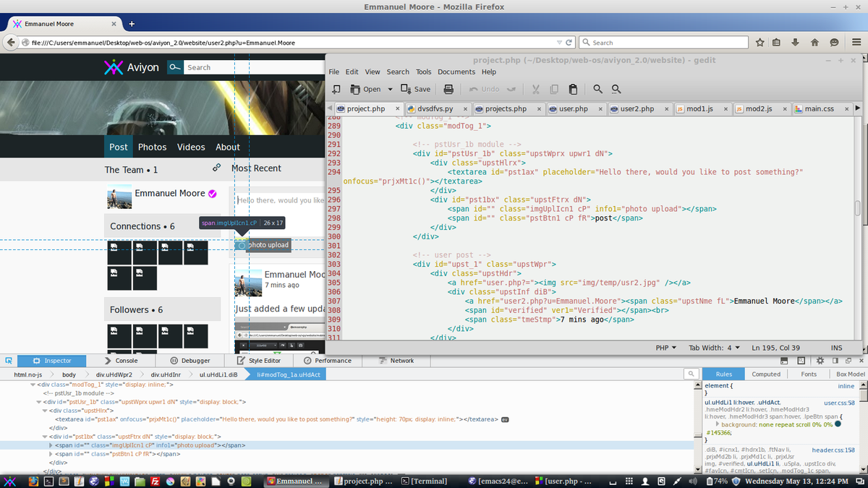This screenshot has width=868, height=488.
Task: Open the Tab Width dropdown in gedit
Action: (x=713, y=348)
